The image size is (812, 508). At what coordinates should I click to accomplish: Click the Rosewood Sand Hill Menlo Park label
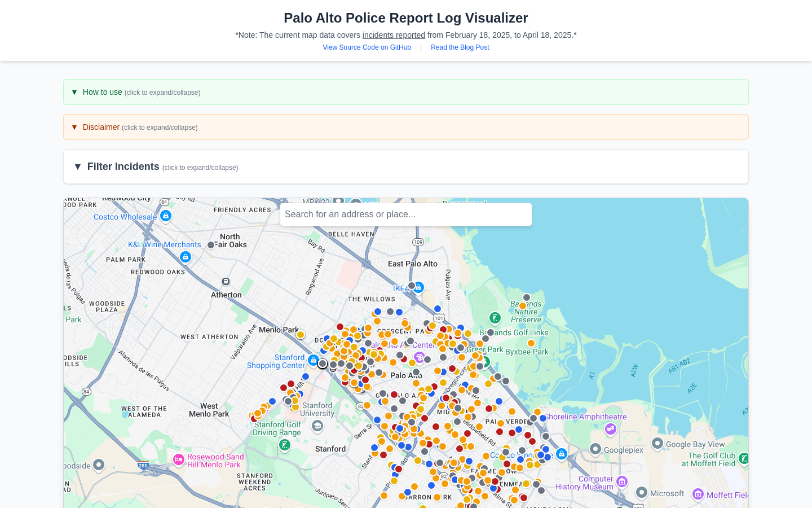(x=215, y=461)
